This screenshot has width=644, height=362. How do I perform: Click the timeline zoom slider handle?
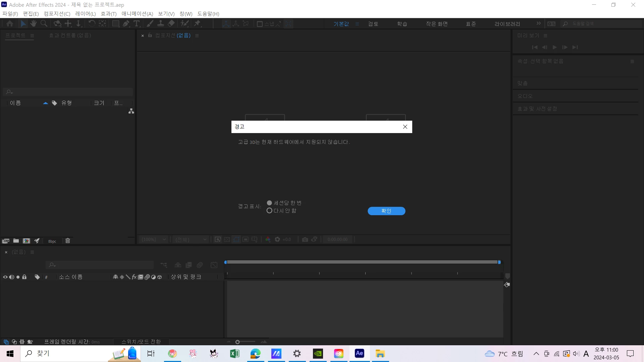237,342
